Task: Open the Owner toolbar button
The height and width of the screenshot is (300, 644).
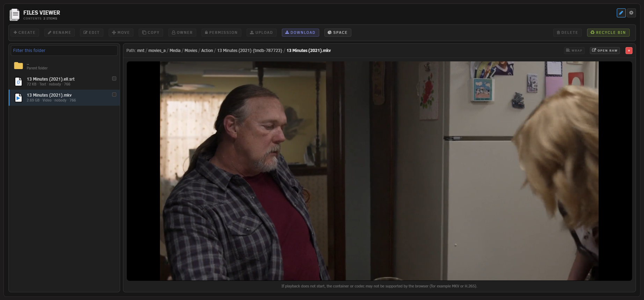Action: tap(182, 32)
